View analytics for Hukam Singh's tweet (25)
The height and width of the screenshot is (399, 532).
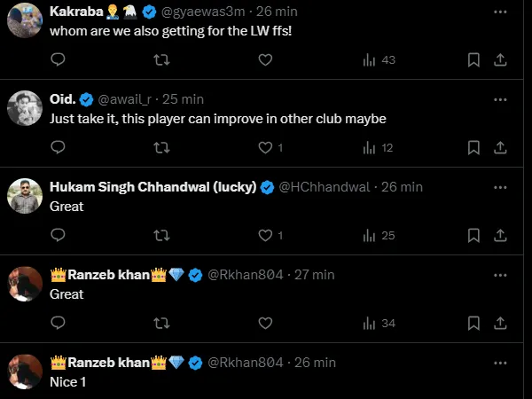tap(379, 236)
